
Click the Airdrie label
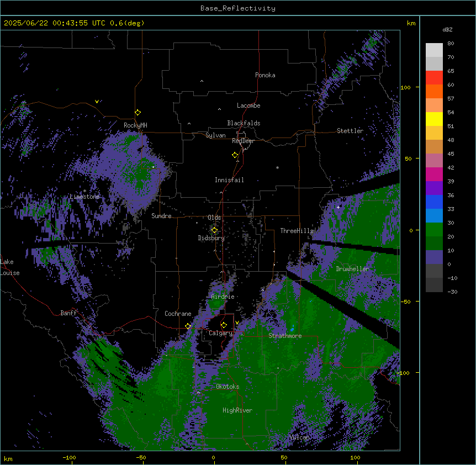tap(223, 297)
